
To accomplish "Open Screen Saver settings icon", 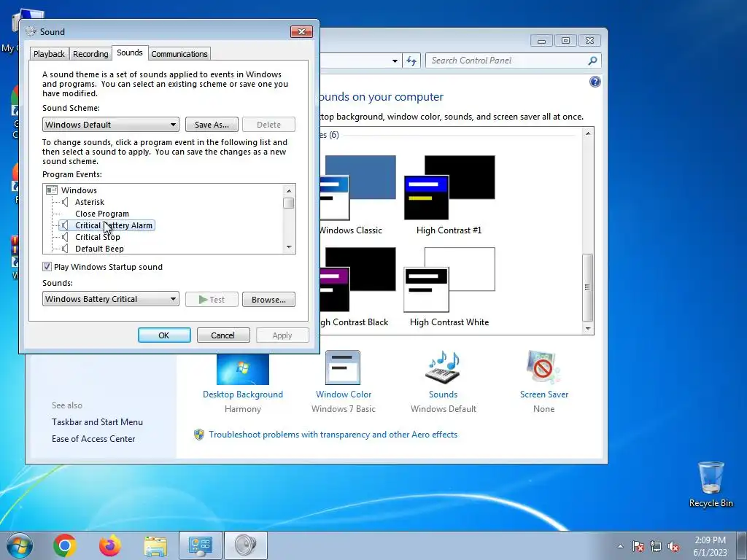I will point(543,367).
